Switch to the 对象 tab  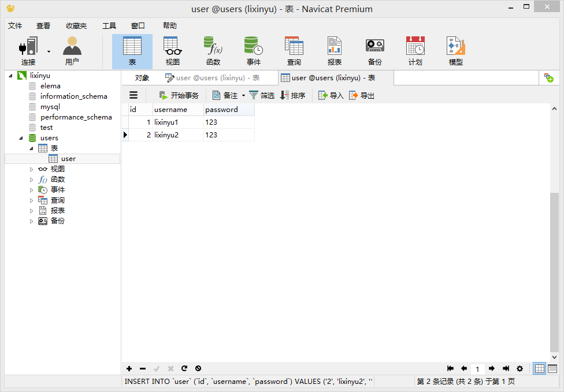(x=142, y=78)
